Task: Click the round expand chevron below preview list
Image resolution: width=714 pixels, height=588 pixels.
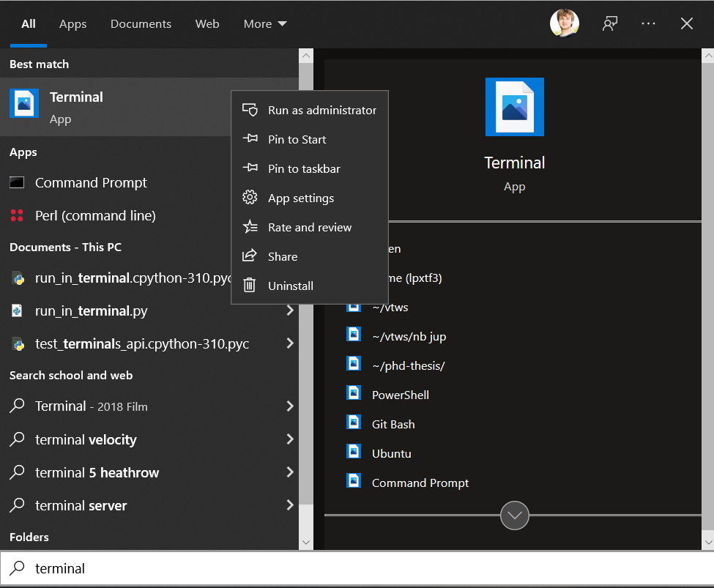Action: click(x=515, y=516)
